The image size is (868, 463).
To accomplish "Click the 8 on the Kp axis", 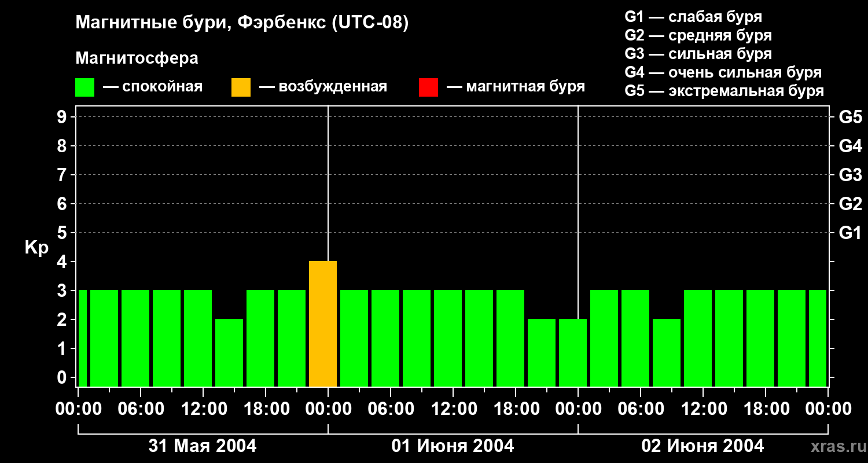I will coord(63,146).
